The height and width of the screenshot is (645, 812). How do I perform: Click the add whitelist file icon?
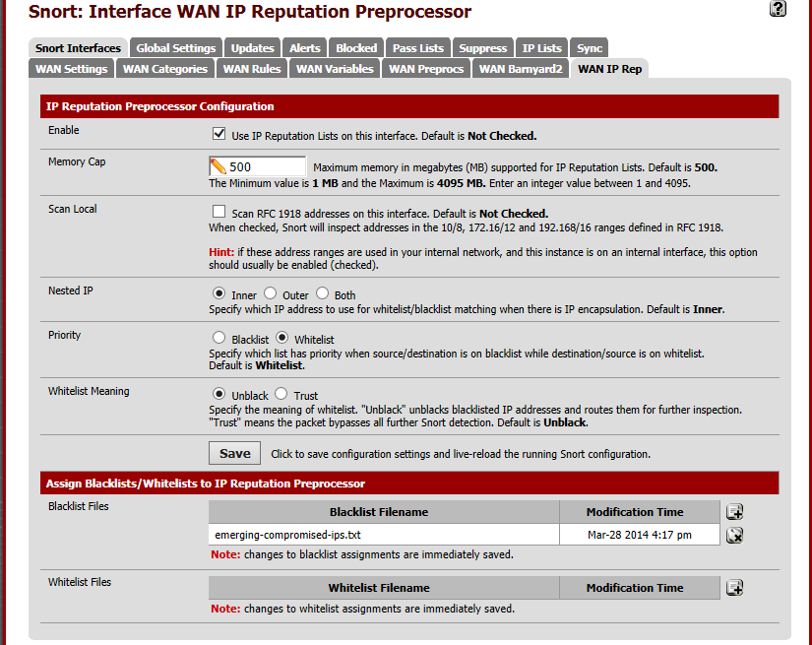(734, 588)
